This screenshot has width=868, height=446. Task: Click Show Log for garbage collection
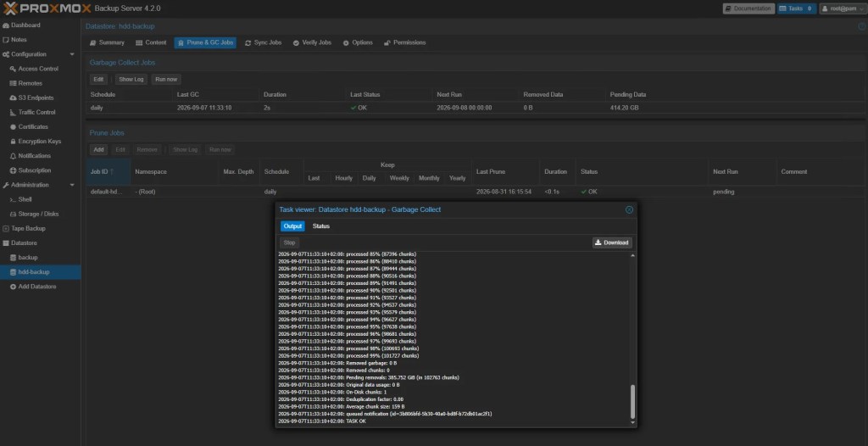(131, 79)
